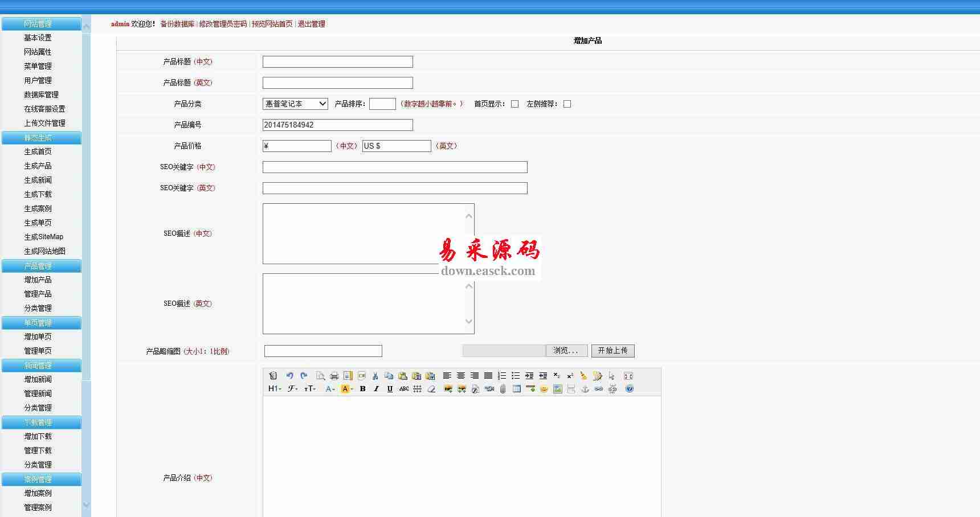Click US $ price input field
Screen dimensions: 980x517
[x=397, y=146]
